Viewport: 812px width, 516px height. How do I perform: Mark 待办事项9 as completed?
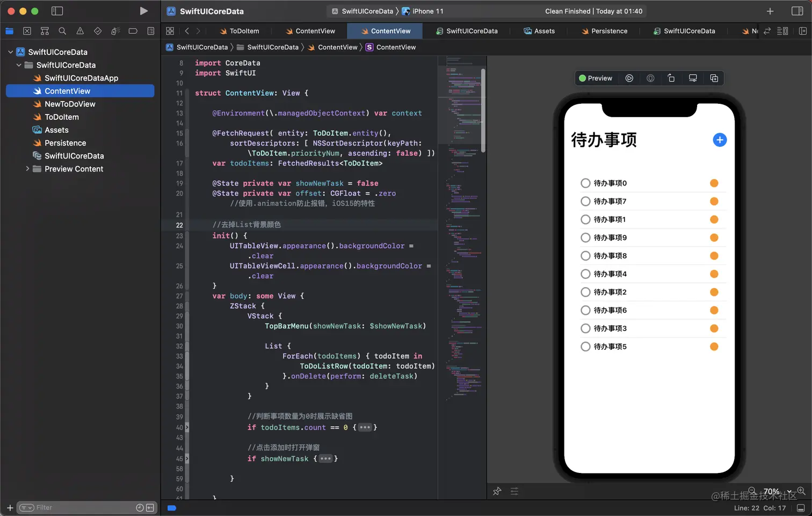coord(585,238)
